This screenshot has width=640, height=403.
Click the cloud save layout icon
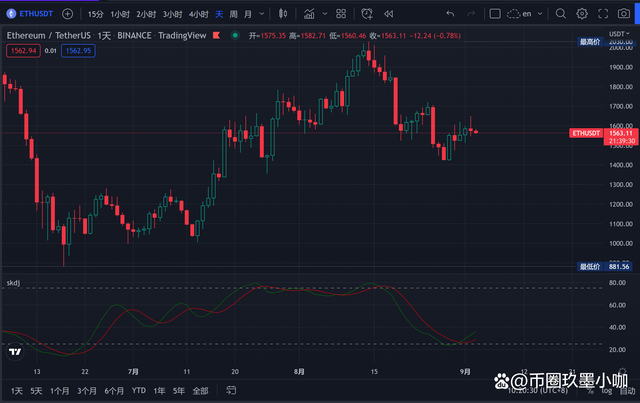pos(513,14)
